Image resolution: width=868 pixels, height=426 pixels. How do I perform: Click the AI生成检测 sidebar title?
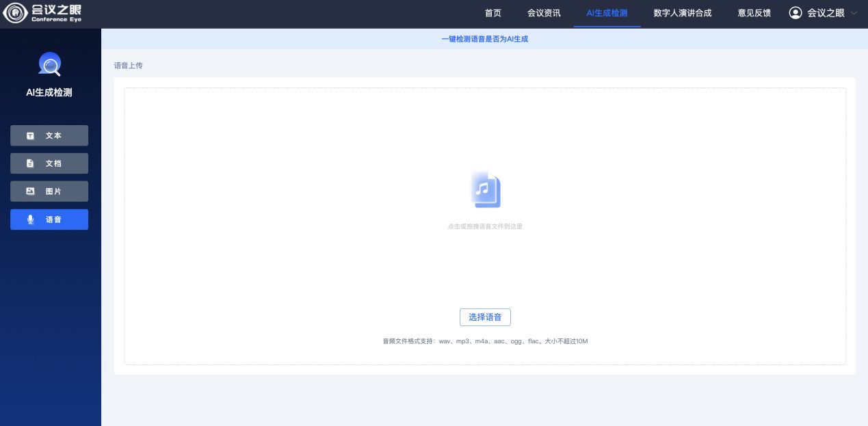(x=49, y=92)
